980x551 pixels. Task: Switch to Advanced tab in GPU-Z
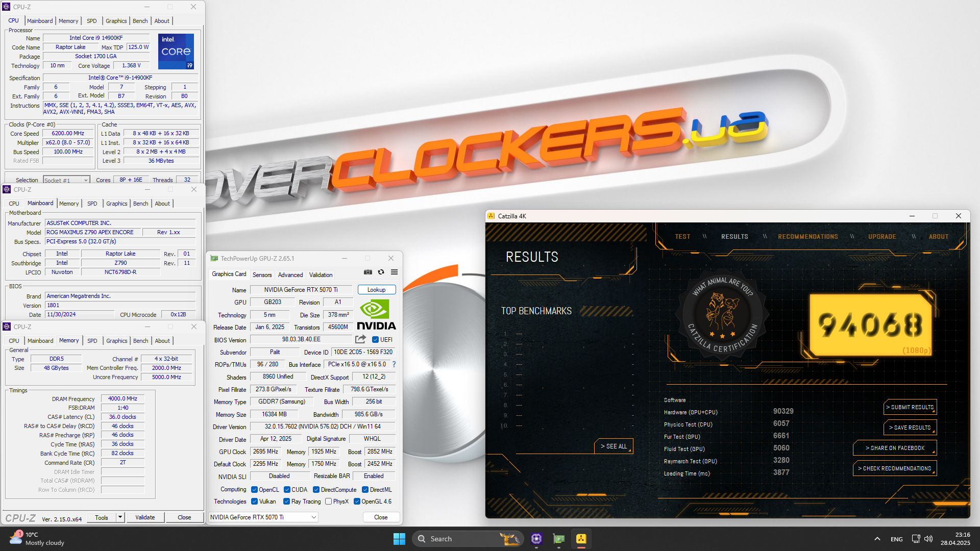[x=290, y=275]
